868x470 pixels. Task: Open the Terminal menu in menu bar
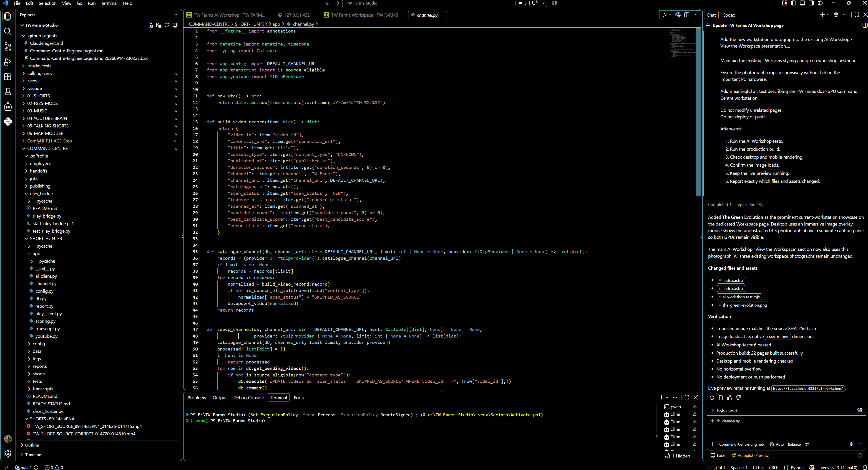coord(109,3)
